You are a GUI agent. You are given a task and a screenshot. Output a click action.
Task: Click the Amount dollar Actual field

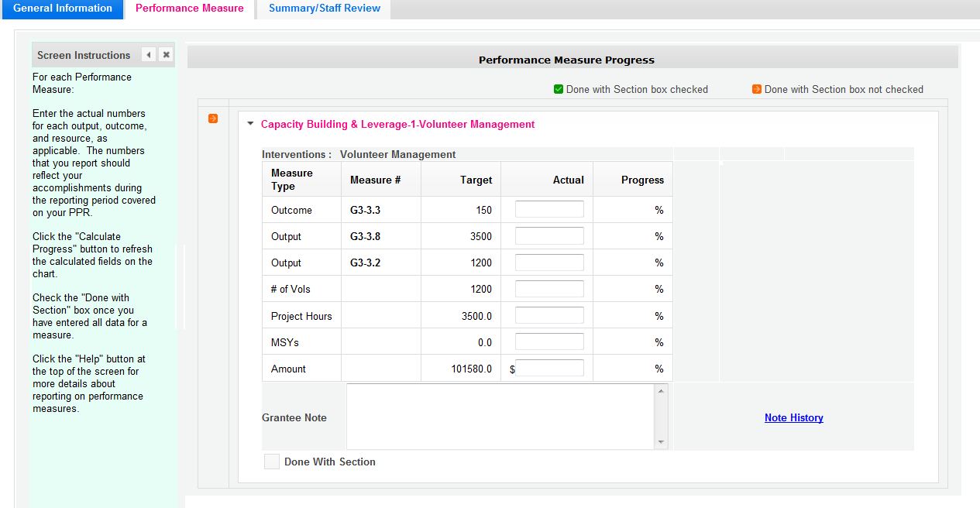(x=551, y=369)
